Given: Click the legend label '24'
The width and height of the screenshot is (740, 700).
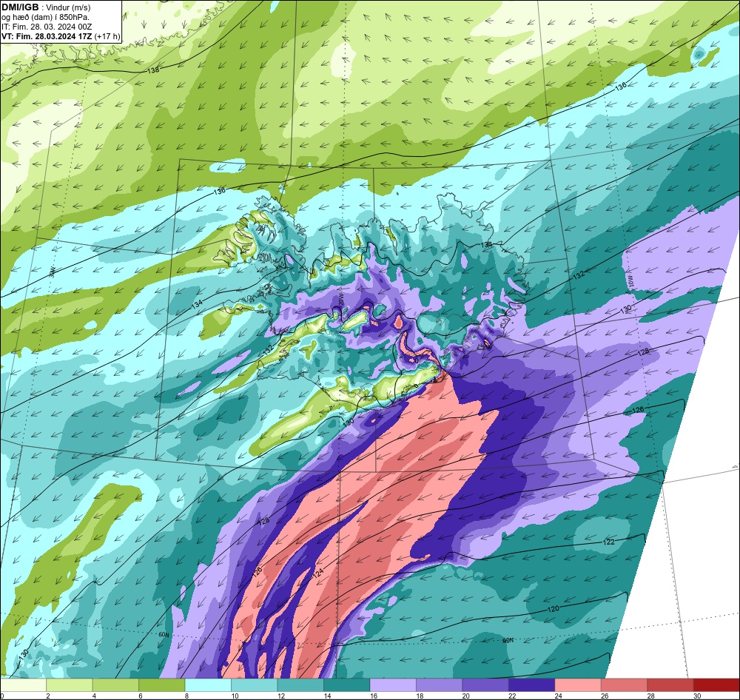Looking at the screenshot, I should 558,696.
